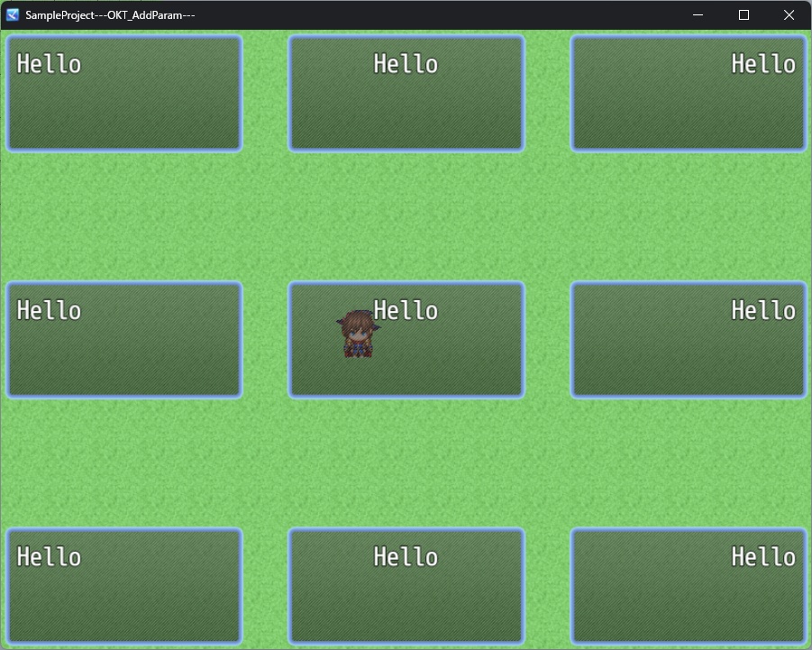812x650 pixels.
Task: Click the SampleProject---OKT_AddParam--- window title
Action: (x=110, y=15)
